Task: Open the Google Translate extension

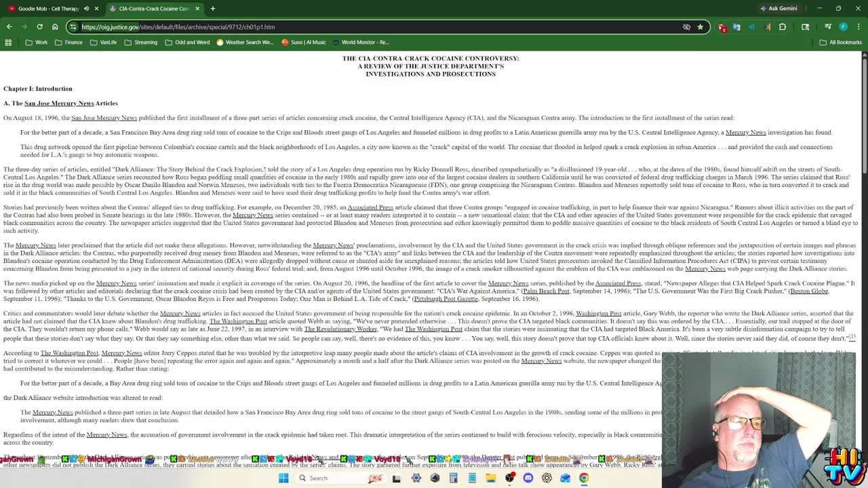Action: (x=736, y=27)
